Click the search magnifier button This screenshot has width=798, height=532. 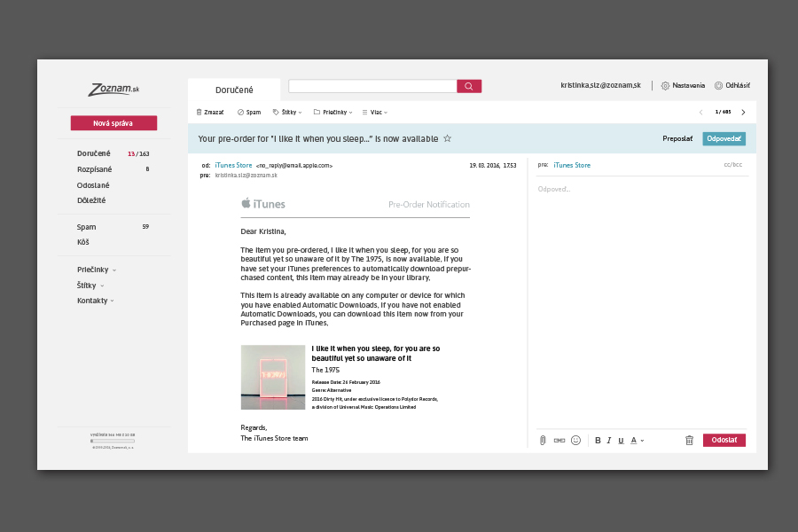[x=469, y=86]
